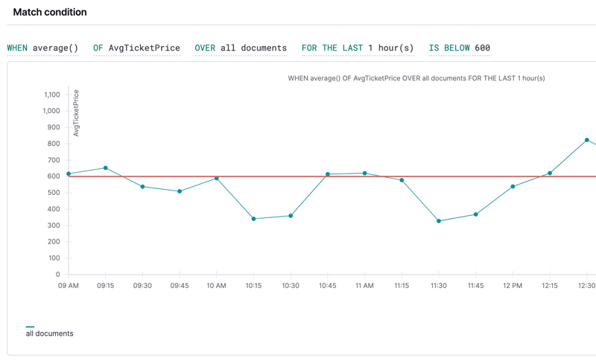
Task: Click the 0 y-axis tick label
Action: tap(58, 274)
